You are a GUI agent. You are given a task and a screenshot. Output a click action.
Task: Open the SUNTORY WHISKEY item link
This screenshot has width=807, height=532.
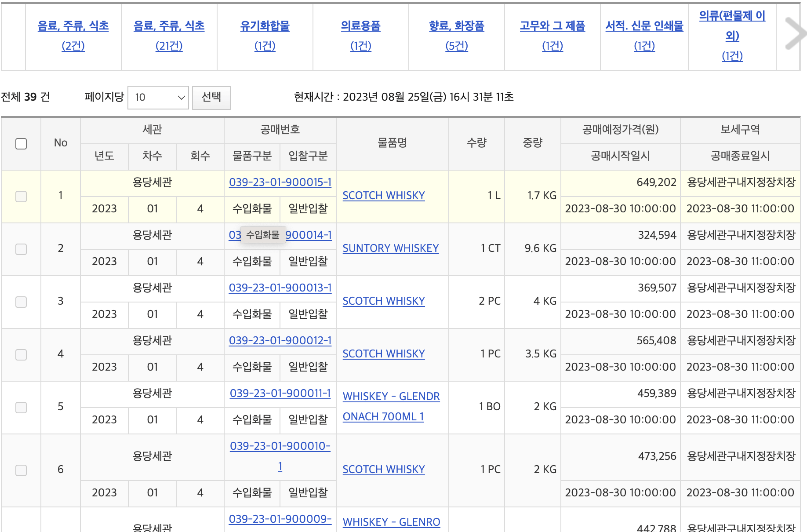click(x=391, y=248)
